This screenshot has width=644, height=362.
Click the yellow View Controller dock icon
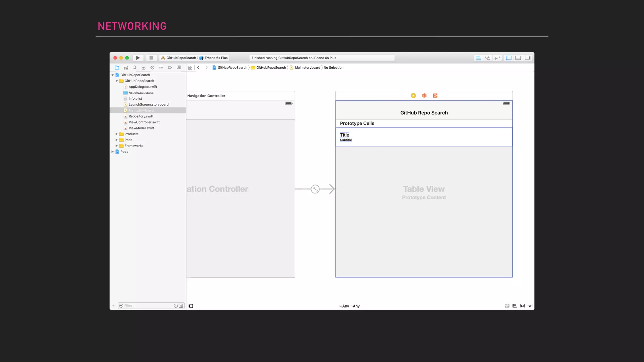pyautogui.click(x=413, y=96)
